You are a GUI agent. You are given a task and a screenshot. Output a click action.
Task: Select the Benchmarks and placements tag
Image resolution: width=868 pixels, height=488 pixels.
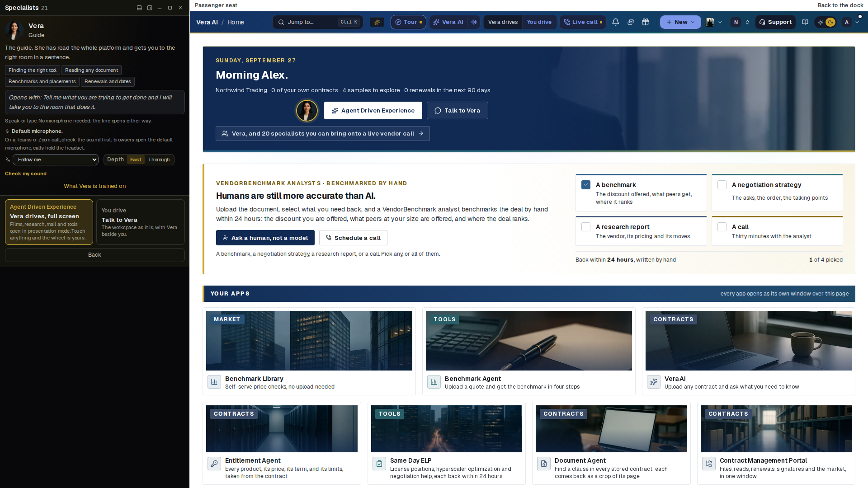tap(42, 82)
